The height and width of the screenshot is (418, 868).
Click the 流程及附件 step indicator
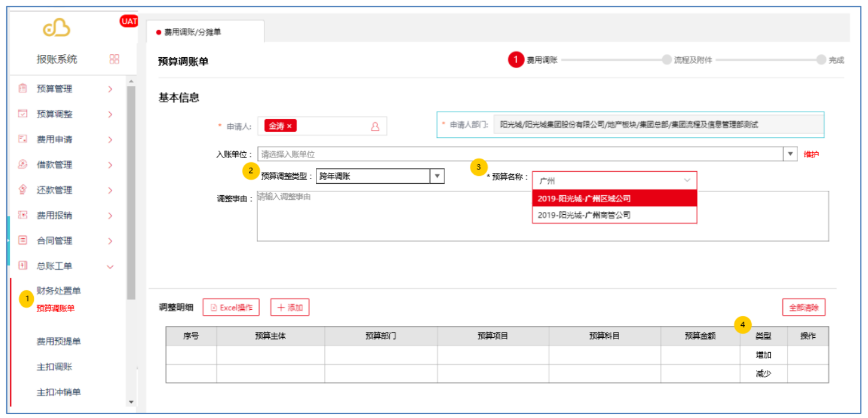coord(667,60)
